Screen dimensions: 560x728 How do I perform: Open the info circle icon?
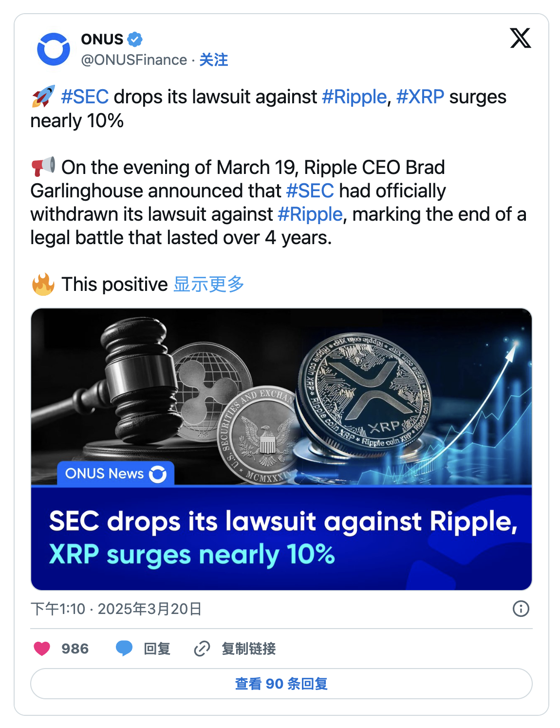521,609
